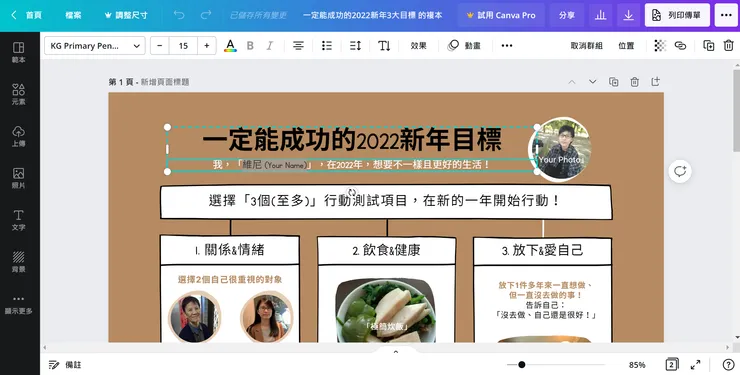
Task: Open the text color picker
Action: point(230,46)
